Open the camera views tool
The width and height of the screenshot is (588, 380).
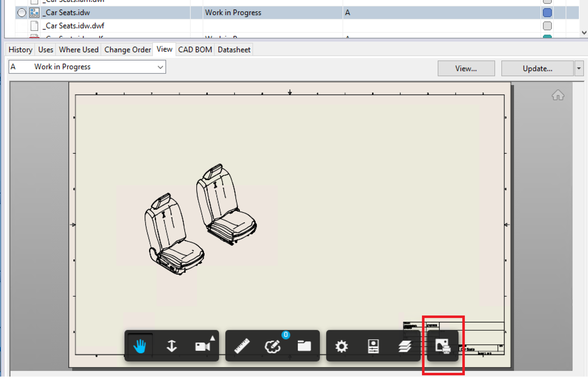[x=203, y=346]
